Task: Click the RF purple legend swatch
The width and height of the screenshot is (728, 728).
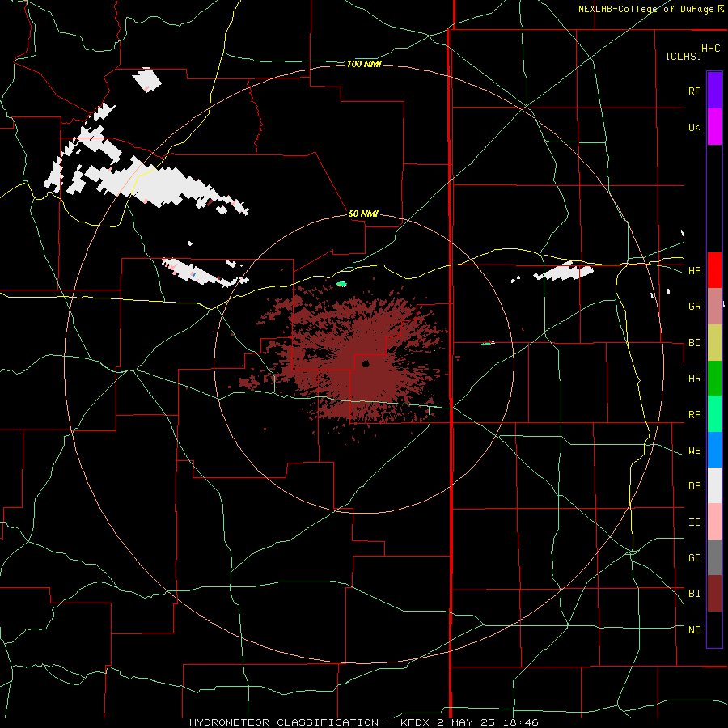Action: pyautogui.click(x=714, y=91)
